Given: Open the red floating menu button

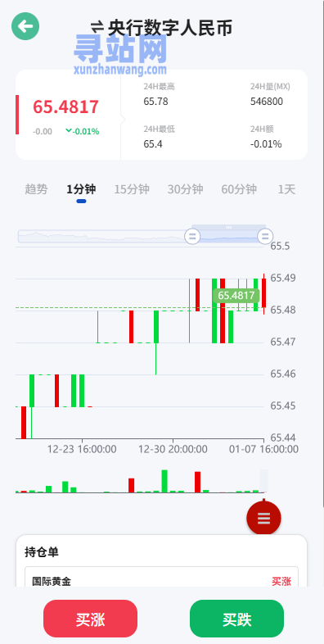Looking at the screenshot, I should [x=263, y=519].
